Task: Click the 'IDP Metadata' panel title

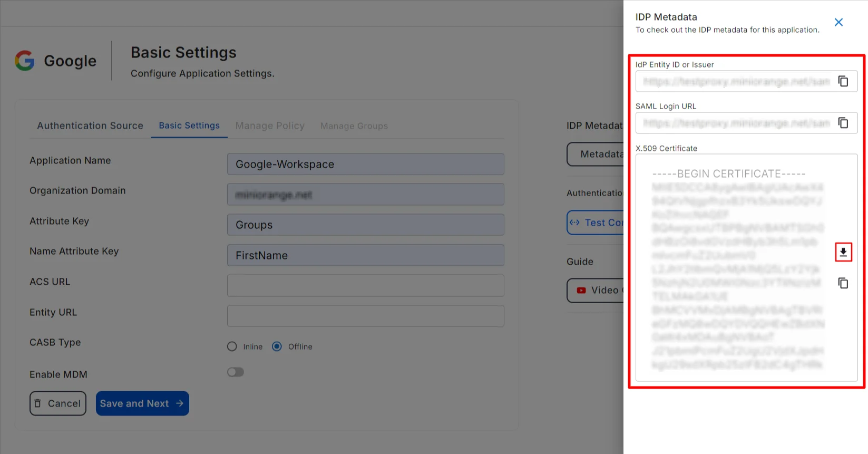Action: coord(666,17)
